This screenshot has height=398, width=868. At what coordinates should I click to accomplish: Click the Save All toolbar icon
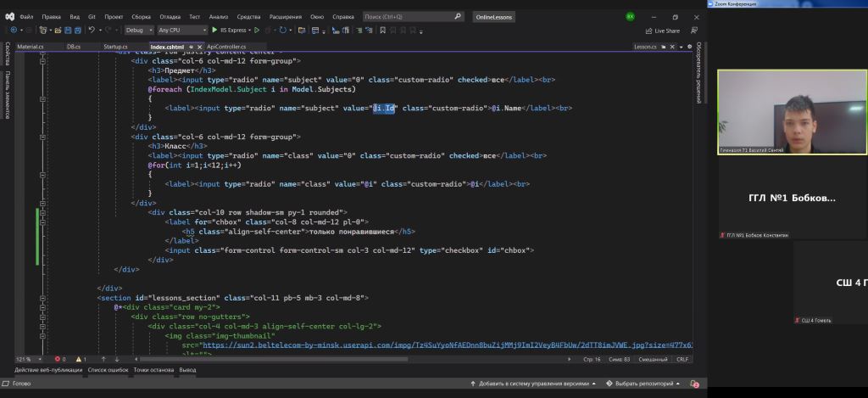(78, 30)
